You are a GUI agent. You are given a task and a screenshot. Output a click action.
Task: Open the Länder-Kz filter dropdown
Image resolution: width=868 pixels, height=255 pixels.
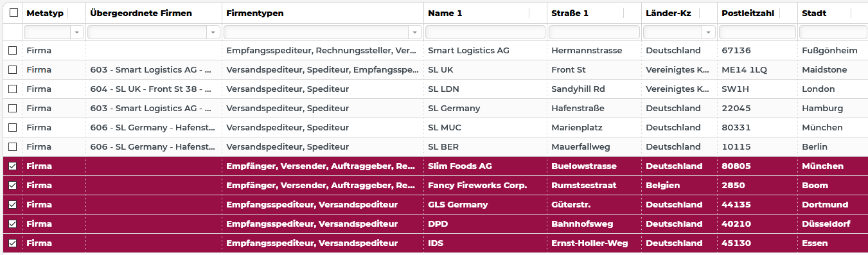click(x=709, y=32)
